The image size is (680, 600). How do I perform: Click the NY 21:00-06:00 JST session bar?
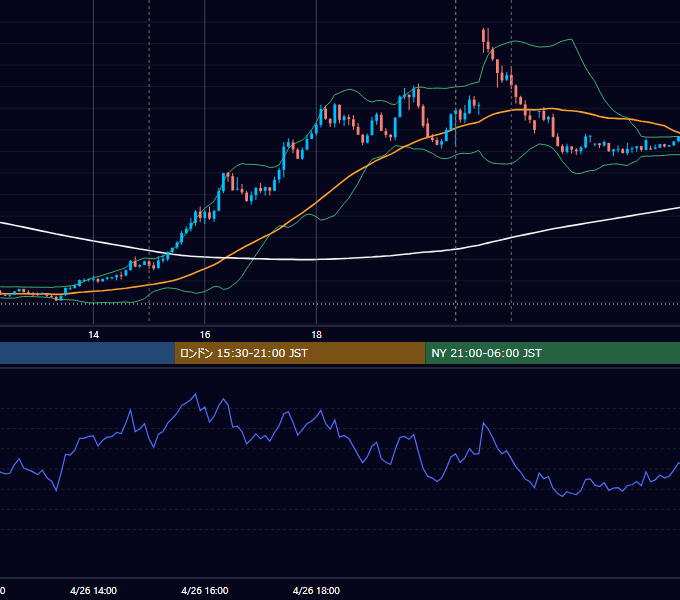552,353
